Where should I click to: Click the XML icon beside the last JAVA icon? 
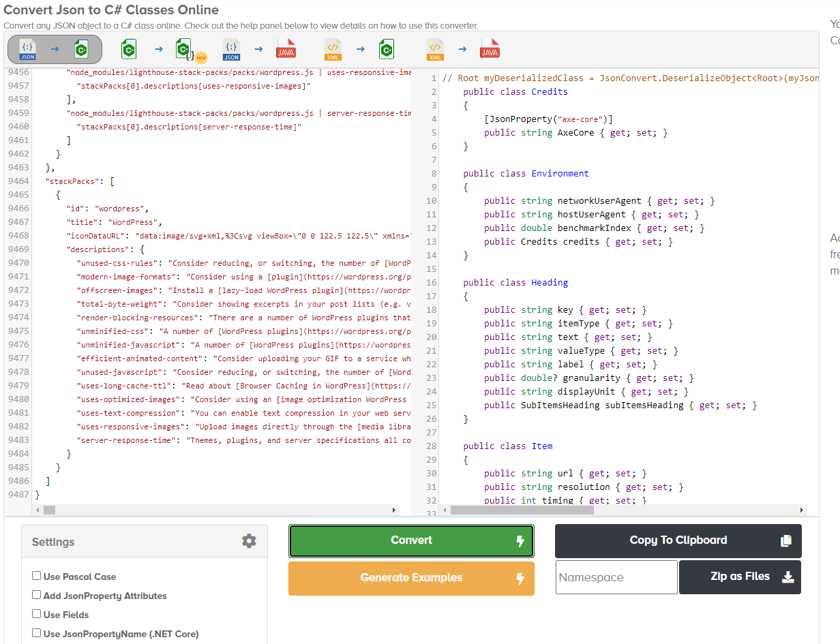tap(435, 48)
